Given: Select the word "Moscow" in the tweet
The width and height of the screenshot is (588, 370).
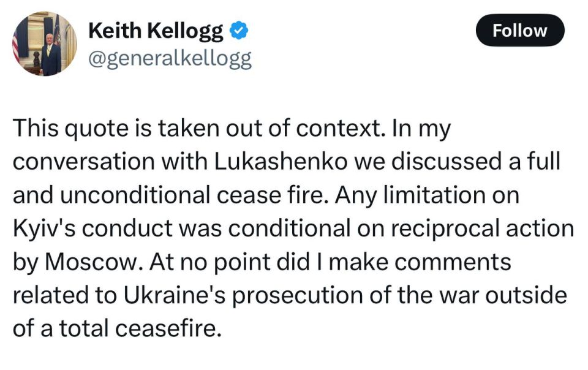Looking at the screenshot, I should click(x=91, y=262).
